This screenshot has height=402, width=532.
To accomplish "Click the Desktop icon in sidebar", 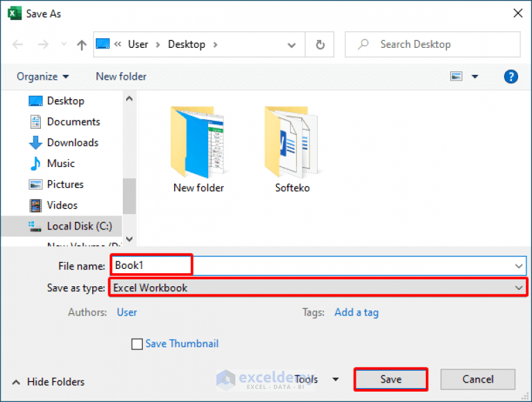I will coord(35,101).
